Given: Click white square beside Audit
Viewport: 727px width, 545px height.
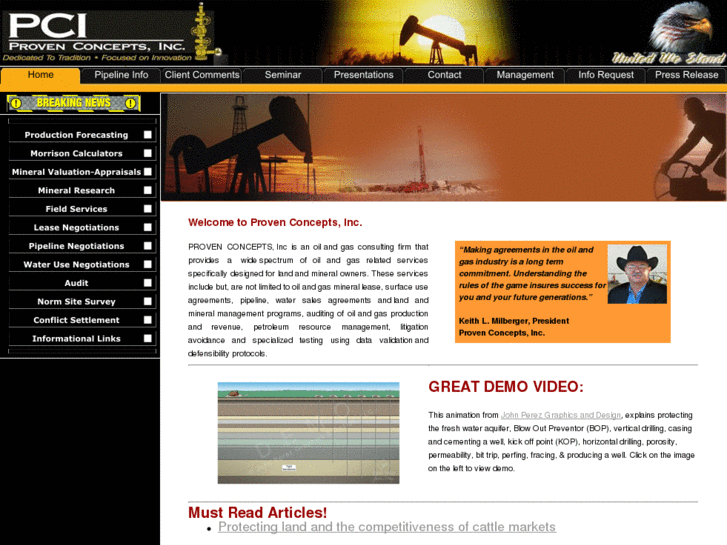Looking at the screenshot, I should pyautogui.click(x=148, y=283).
